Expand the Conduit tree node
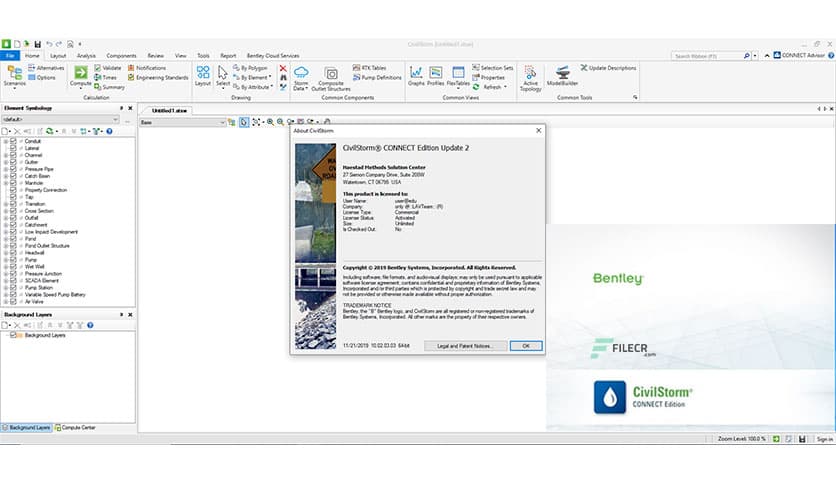The height and width of the screenshot is (484, 836). pyautogui.click(x=6, y=141)
